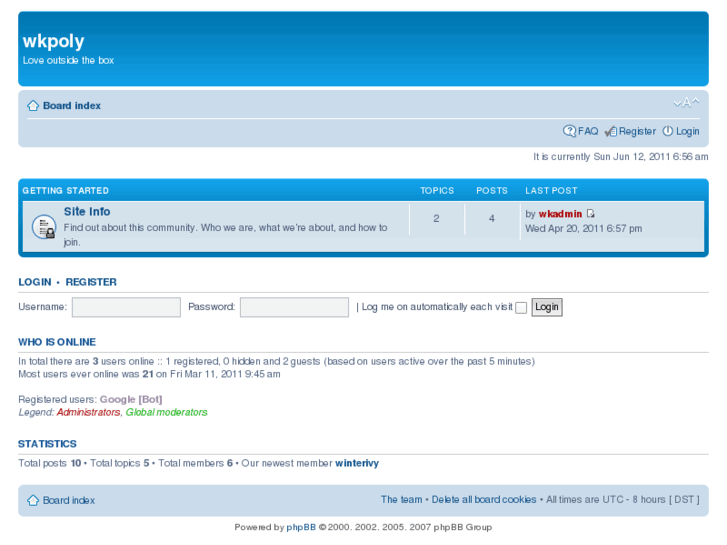Open the Site Info forum
The image size is (727, 545).
[x=87, y=212]
